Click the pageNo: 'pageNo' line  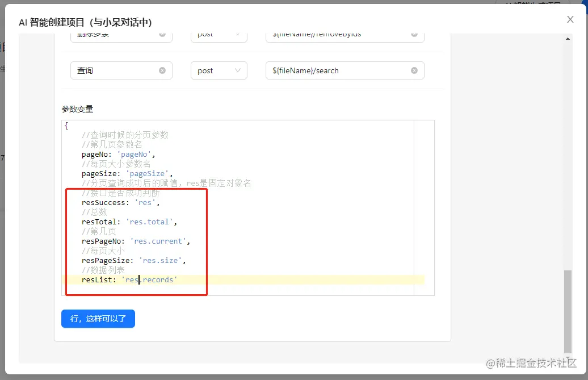pyautogui.click(x=119, y=154)
